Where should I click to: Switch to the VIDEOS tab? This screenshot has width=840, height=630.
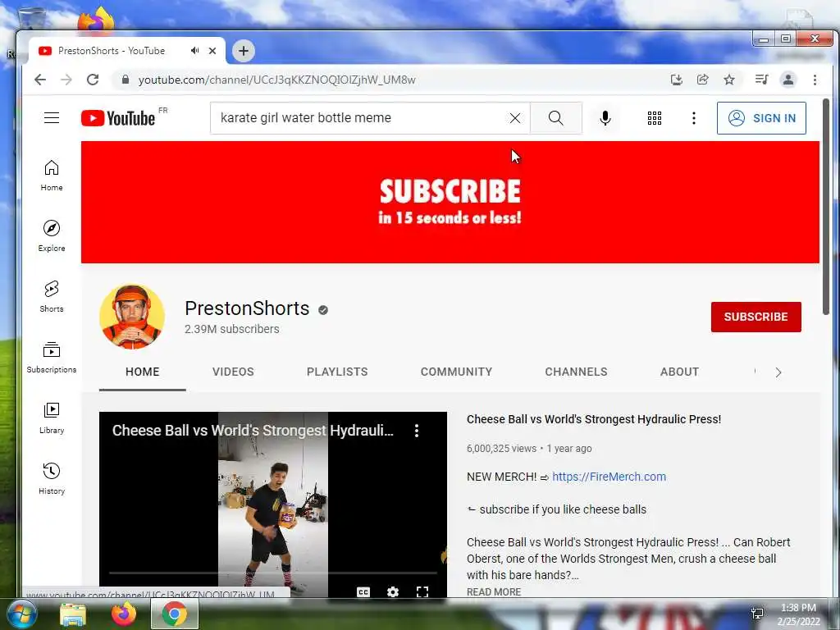(x=233, y=372)
